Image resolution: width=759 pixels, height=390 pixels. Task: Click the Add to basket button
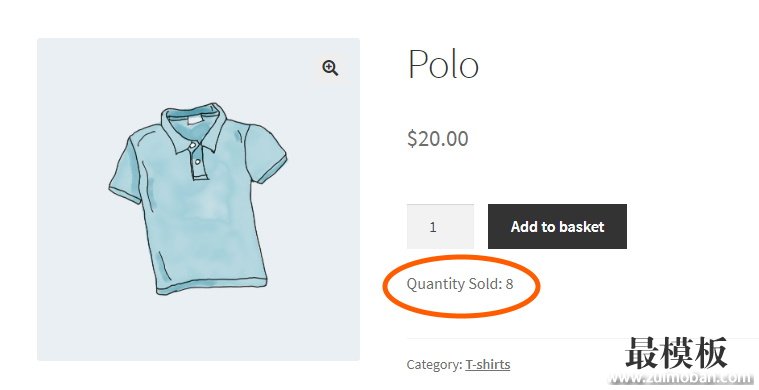coord(557,226)
